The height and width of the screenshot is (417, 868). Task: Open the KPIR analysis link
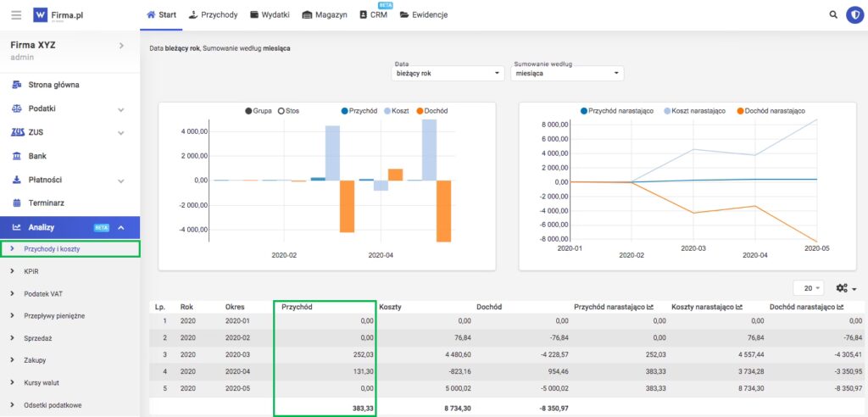pyautogui.click(x=32, y=271)
